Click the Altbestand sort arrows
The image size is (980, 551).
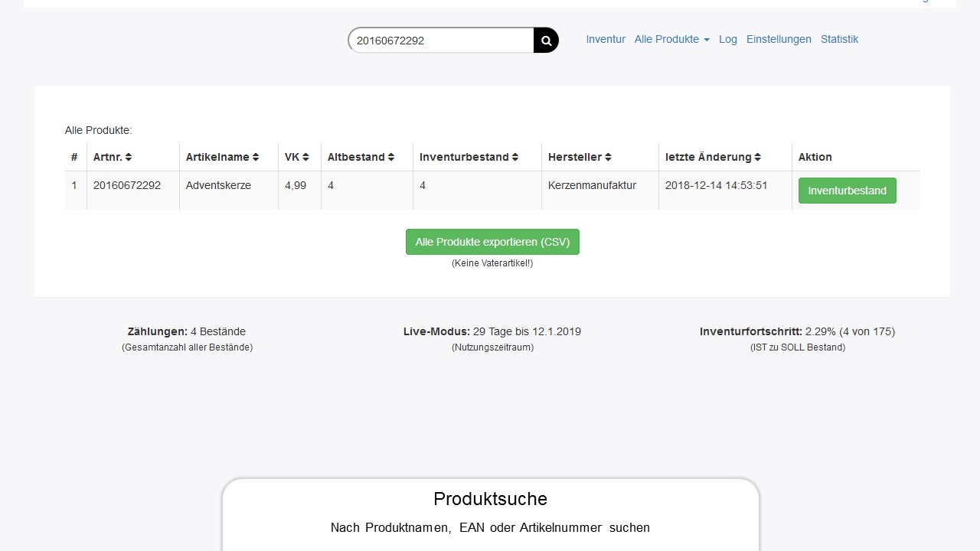tap(390, 157)
